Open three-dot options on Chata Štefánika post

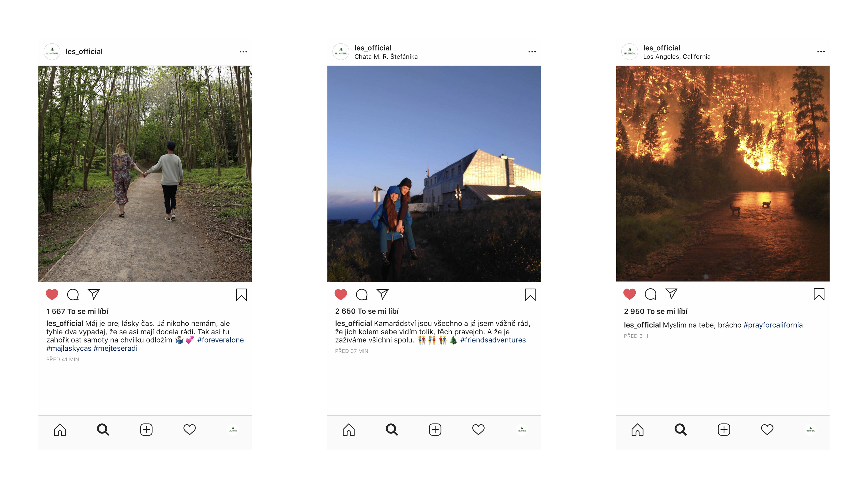click(532, 52)
